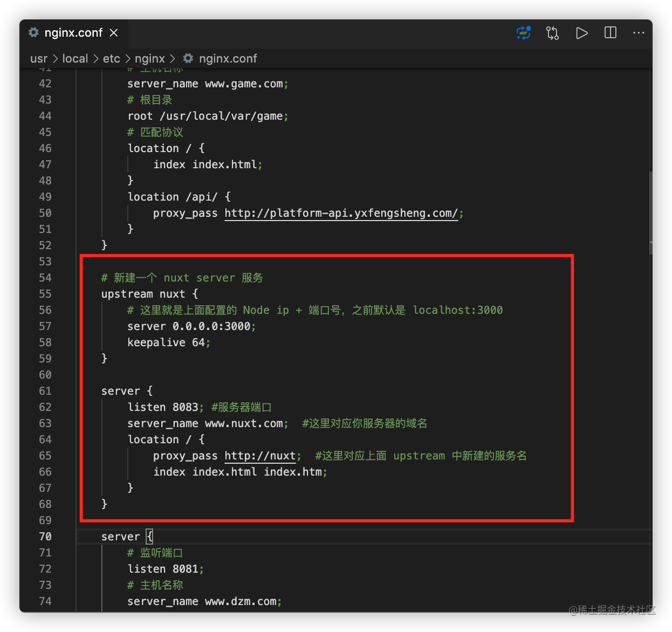Viewport: 672px width, 632px height.
Task: Click line number 55
Action: [45, 294]
